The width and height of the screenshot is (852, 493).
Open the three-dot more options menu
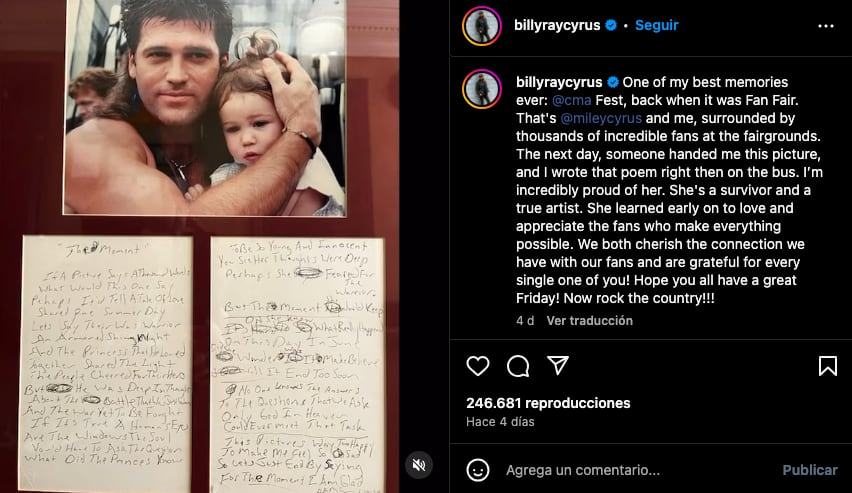825,26
